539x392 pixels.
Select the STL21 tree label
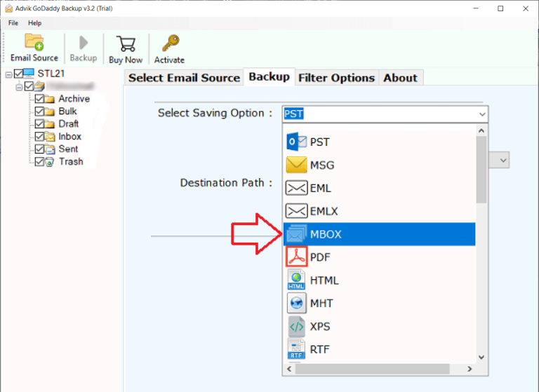51,73
